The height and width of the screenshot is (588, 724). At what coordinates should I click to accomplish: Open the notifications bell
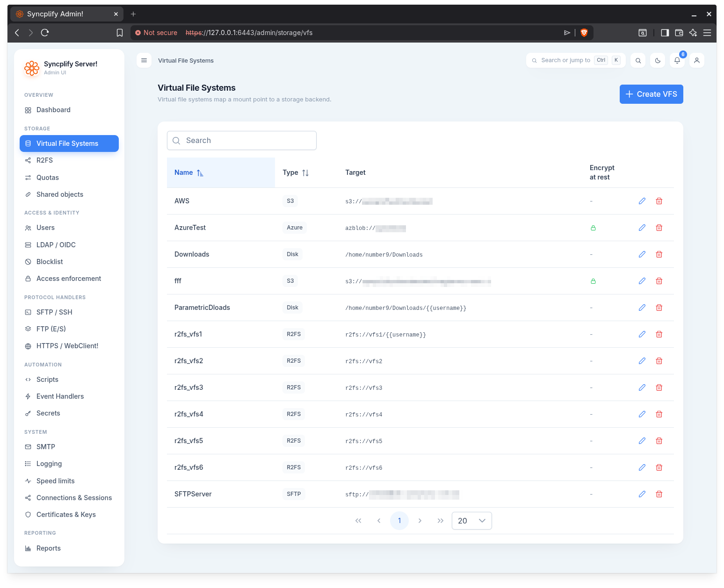(x=677, y=60)
